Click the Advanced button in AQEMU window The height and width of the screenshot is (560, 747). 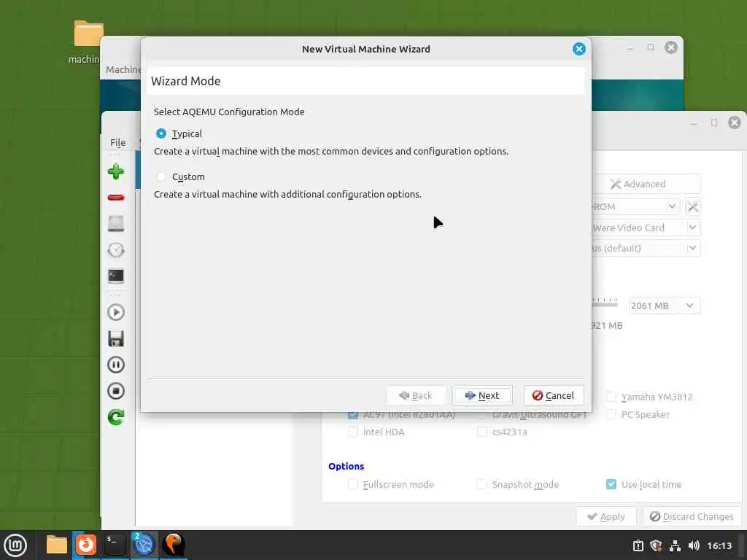click(646, 184)
